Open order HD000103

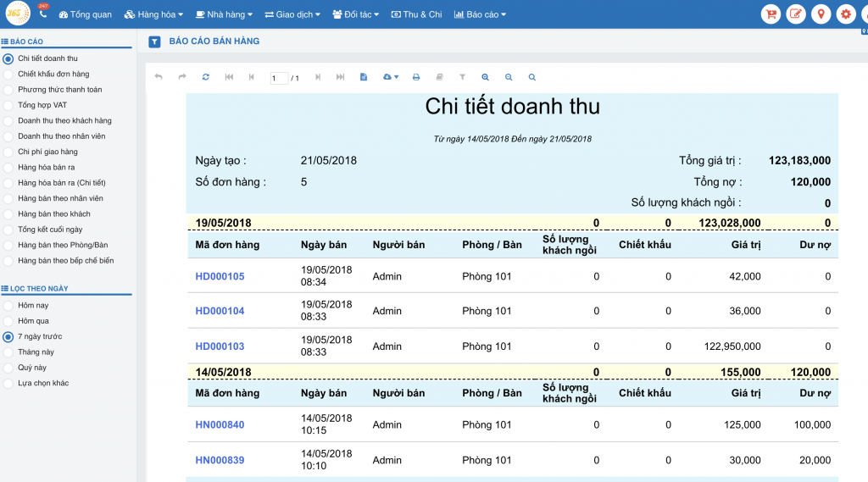tap(220, 346)
